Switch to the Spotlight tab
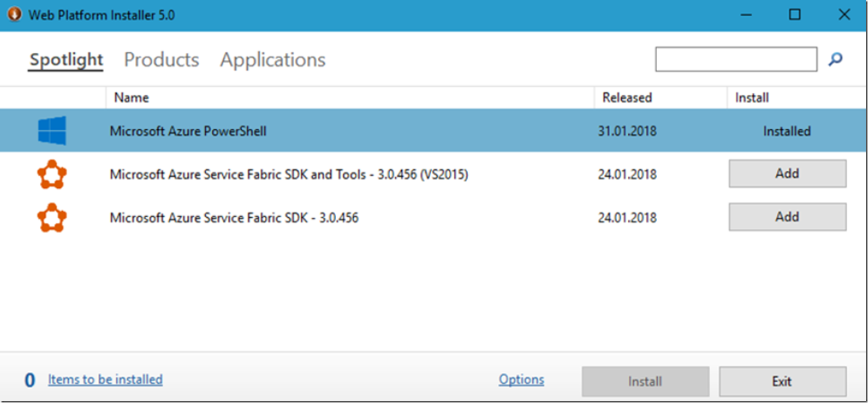Screen dimensions: 868x403 [66, 60]
